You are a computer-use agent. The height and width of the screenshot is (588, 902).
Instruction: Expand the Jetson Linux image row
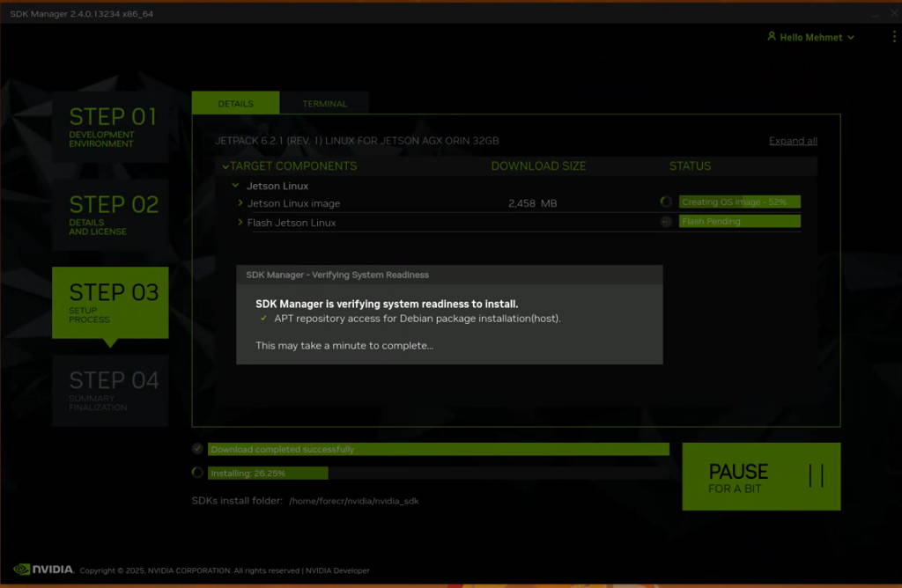click(240, 203)
